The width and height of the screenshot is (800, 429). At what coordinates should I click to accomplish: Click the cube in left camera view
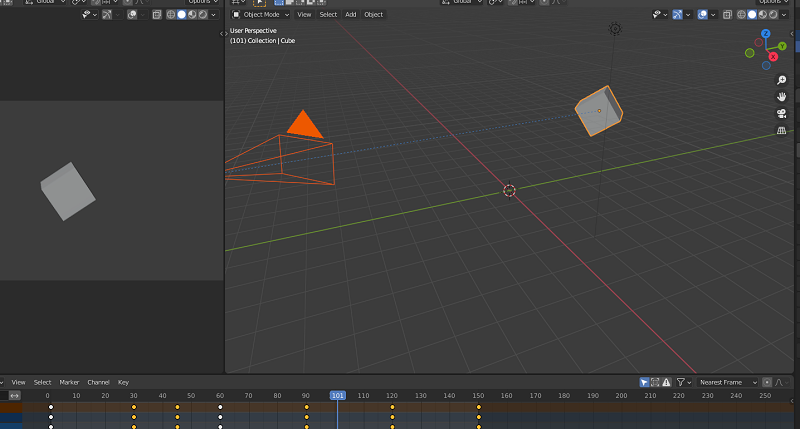68,191
